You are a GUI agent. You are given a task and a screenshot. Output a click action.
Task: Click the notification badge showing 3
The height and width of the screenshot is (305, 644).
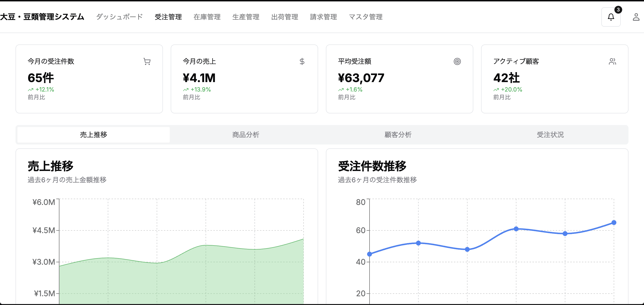618,9
